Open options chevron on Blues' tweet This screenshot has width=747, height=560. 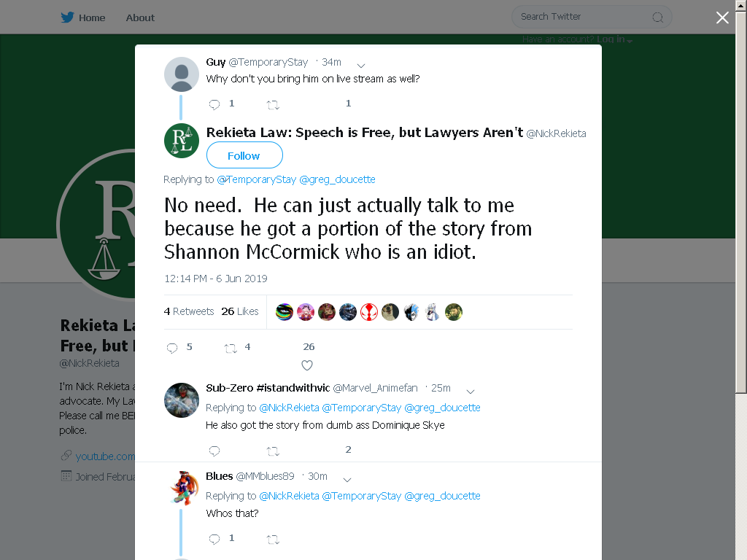[347, 480]
